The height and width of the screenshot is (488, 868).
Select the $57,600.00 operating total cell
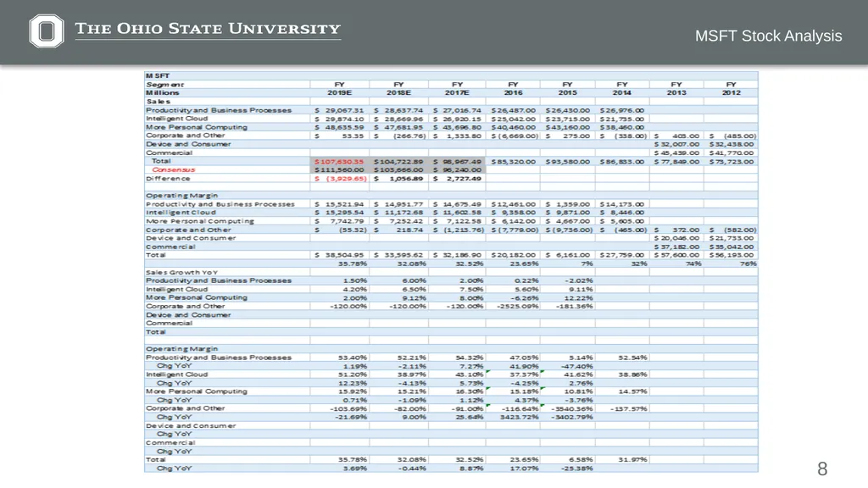[x=676, y=255]
